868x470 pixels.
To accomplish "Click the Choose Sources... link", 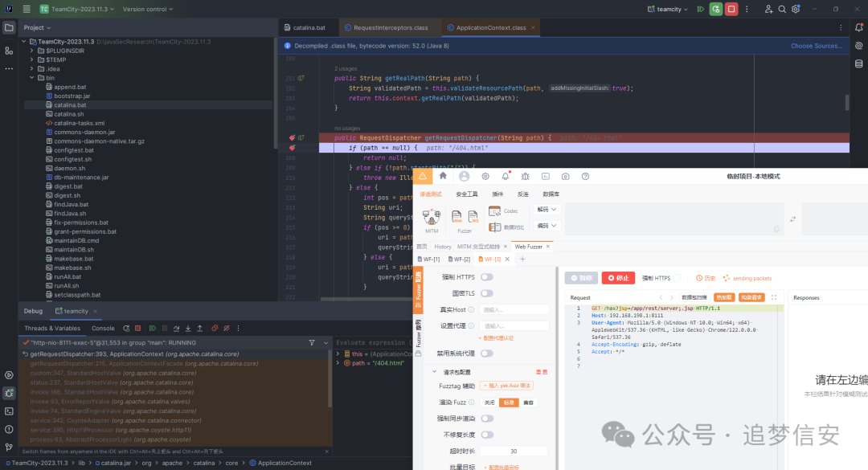I will pyautogui.click(x=816, y=46).
